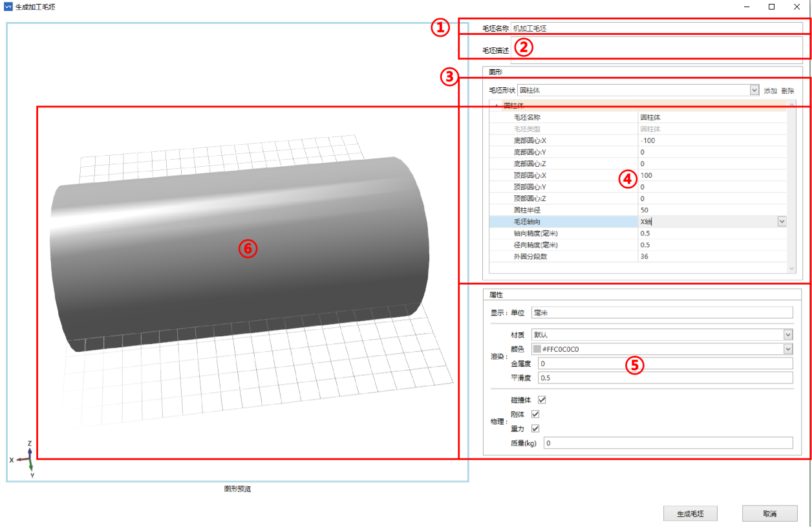Screen dimensions: 812x527
Task: Click the 毛坯名称 row value 圆柱体
Action: click(712, 117)
